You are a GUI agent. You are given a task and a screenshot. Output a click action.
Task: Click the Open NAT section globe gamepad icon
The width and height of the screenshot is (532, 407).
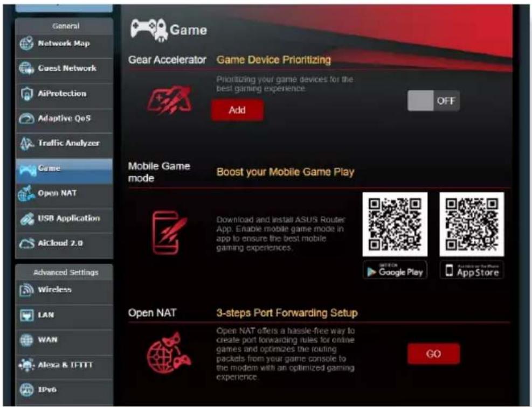click(x=169, y=353)
